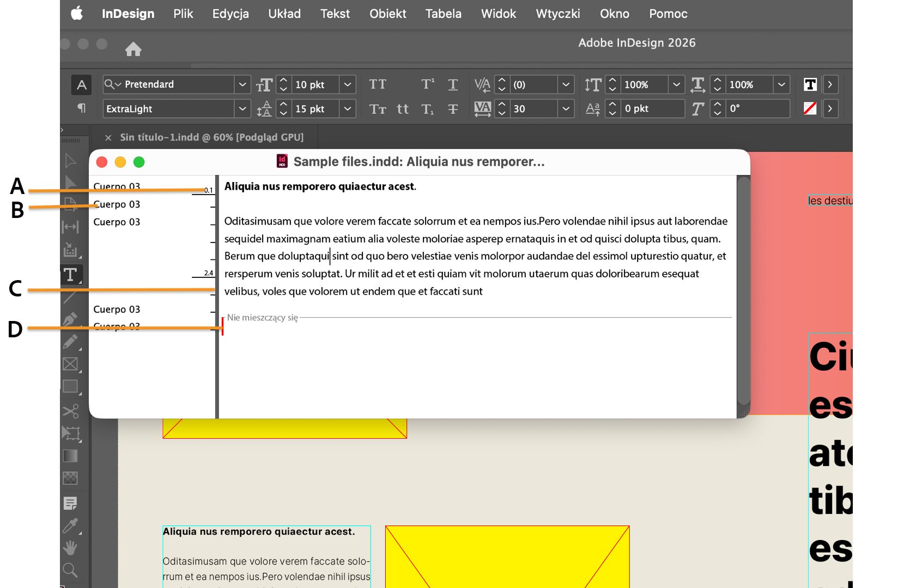Toggle Strikethrough formatting
This screenshot has height=588, width=910.
point(453,109)
